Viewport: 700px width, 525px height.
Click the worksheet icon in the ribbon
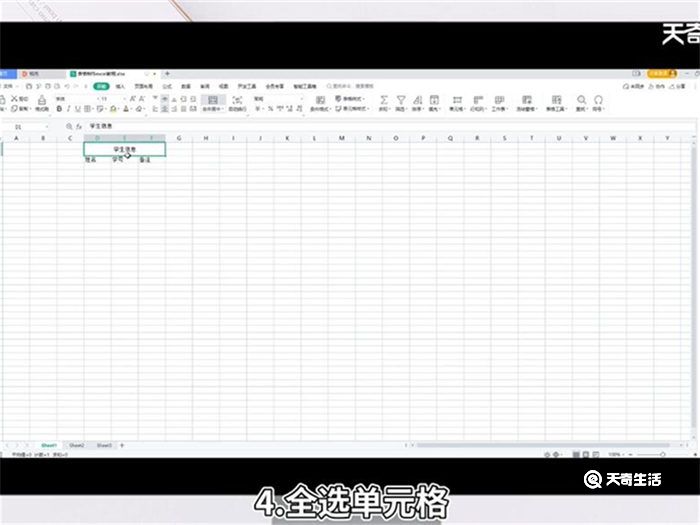[x=499, y=100]
